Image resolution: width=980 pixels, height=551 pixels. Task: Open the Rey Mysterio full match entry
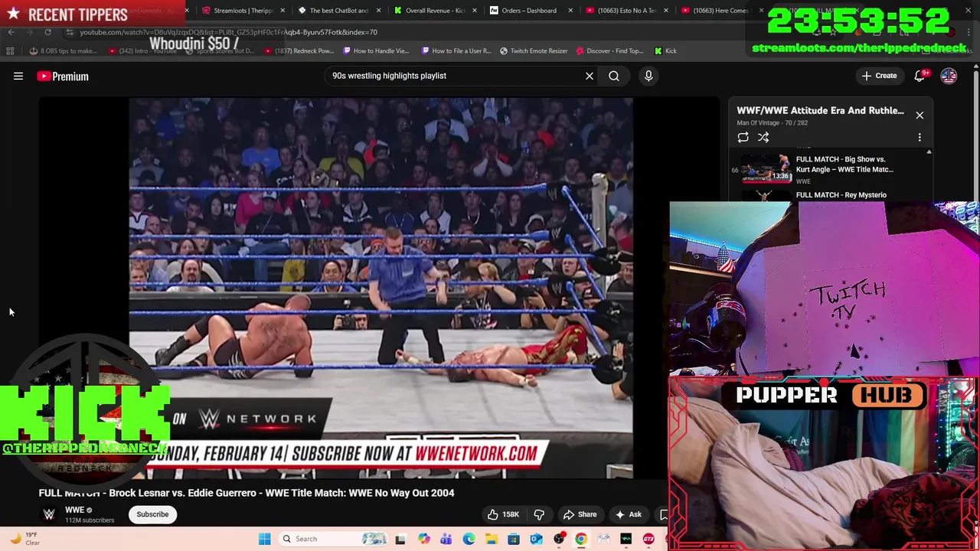click(841, 195)
